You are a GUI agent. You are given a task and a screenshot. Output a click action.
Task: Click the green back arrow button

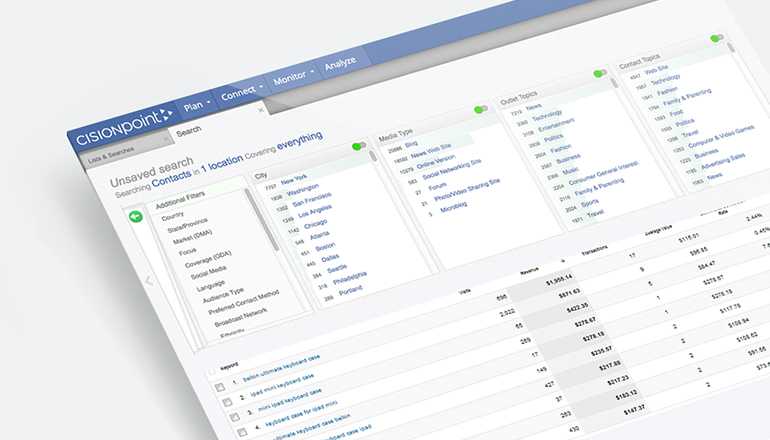coord(136,216)
